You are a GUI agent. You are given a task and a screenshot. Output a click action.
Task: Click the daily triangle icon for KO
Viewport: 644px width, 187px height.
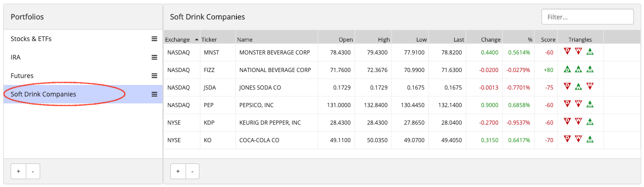tap(568, 139)
